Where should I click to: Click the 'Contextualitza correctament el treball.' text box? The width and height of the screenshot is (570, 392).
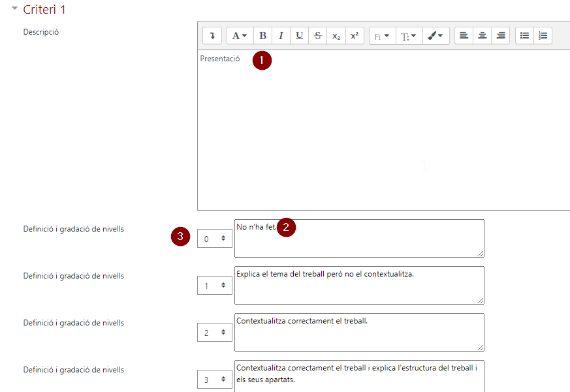(x=359, y=332)
